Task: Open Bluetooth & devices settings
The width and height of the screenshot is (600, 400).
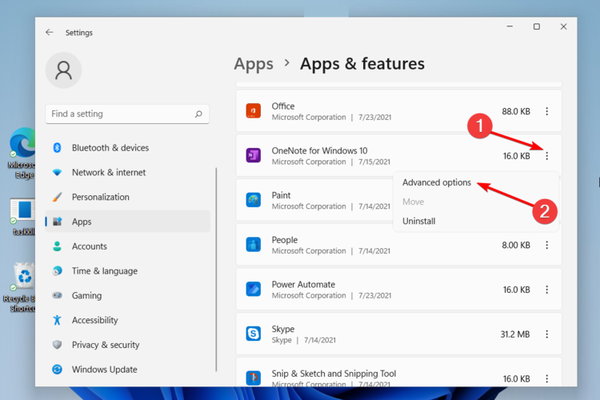Action: click(110, 148)
